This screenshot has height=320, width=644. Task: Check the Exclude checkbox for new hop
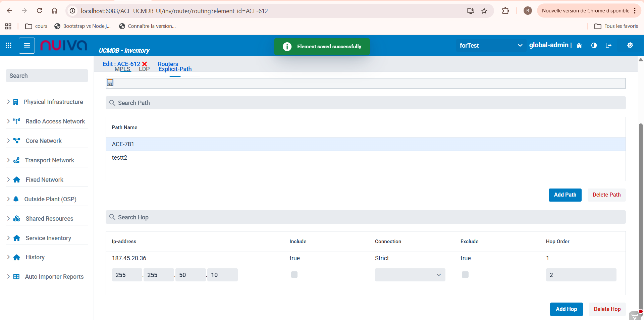point(465,275)
